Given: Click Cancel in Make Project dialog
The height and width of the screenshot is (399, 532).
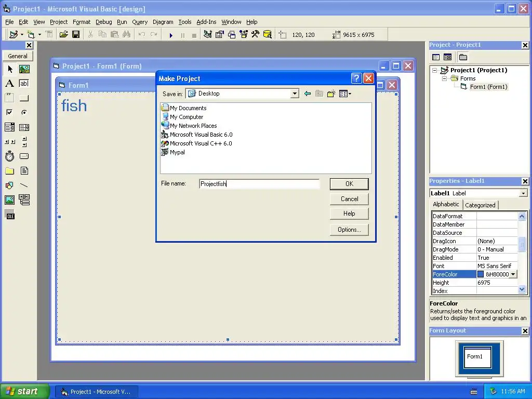Looking at the screenshot, I should [349, 199].
